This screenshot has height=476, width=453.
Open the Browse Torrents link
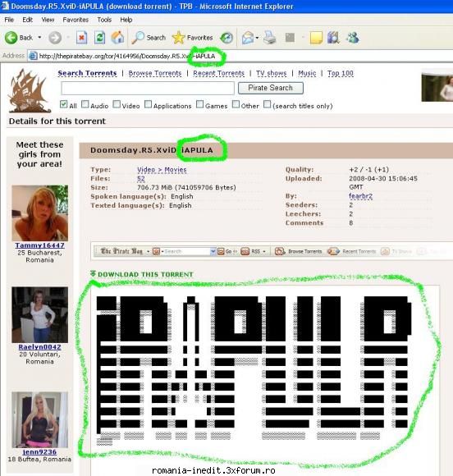pos(155,73)
